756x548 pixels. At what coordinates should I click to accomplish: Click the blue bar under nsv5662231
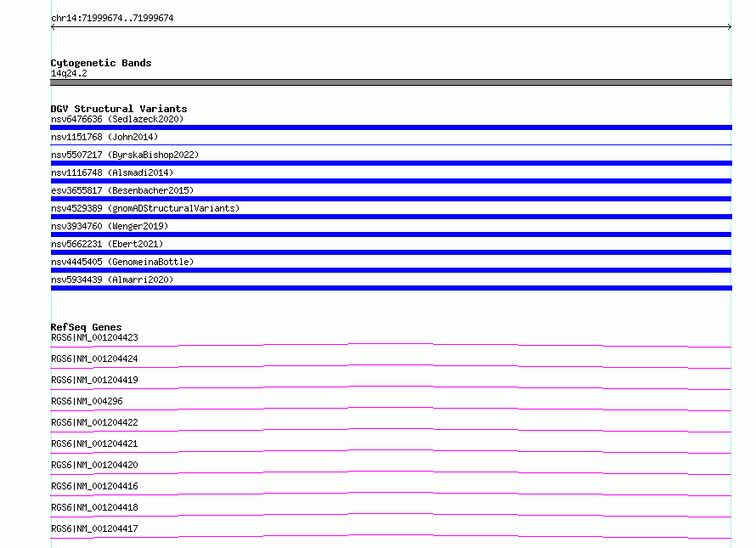coord(391,252)
